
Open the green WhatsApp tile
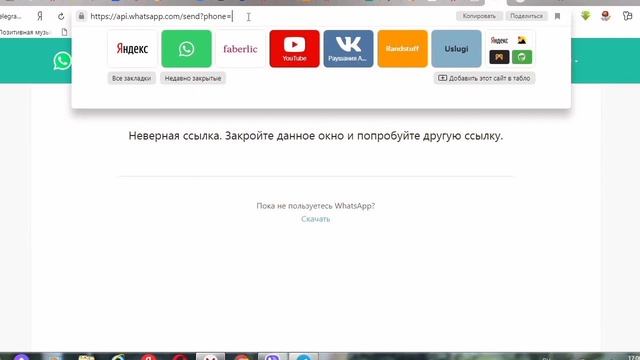pyautogui.click(x=187, y=49)
